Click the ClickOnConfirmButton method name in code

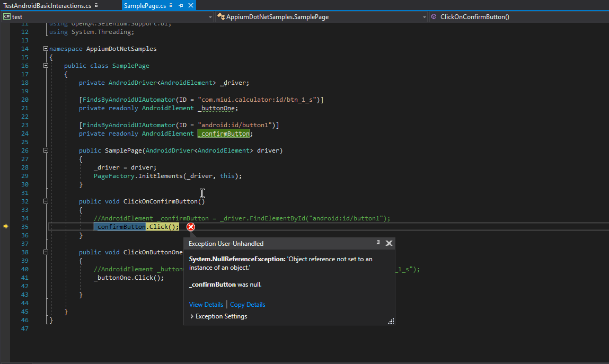pos(161,201)
